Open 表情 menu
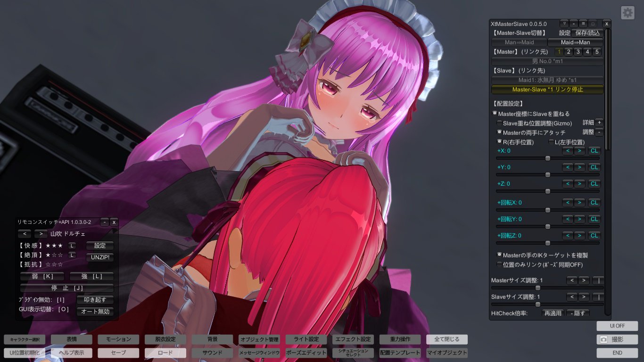This screenshot has width=644, height=362. 72,339
